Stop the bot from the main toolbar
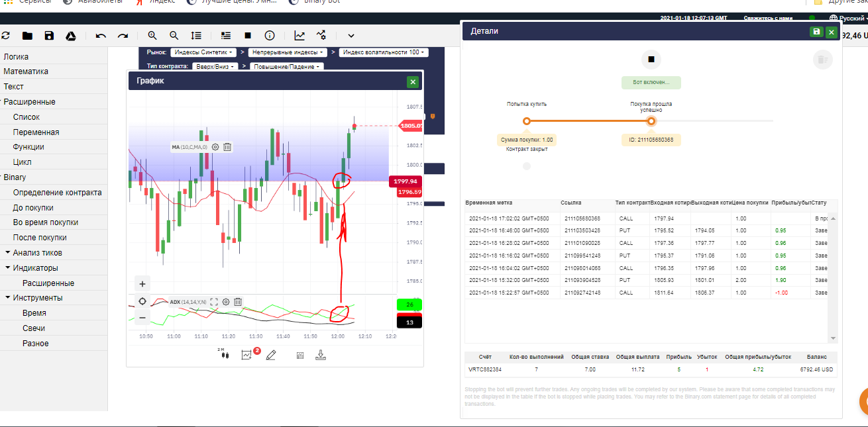This screenshot has width=868, height=427. [x=248, y=36]
